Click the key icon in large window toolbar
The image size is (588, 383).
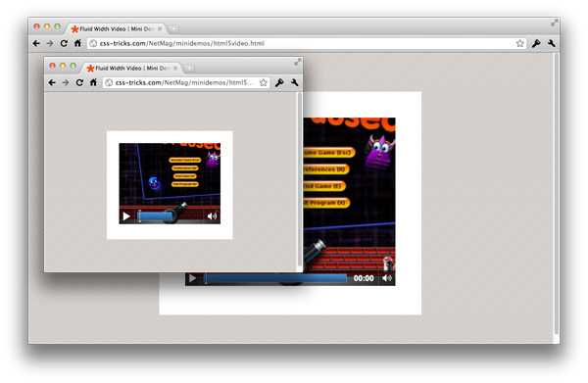tap(536, 43)
